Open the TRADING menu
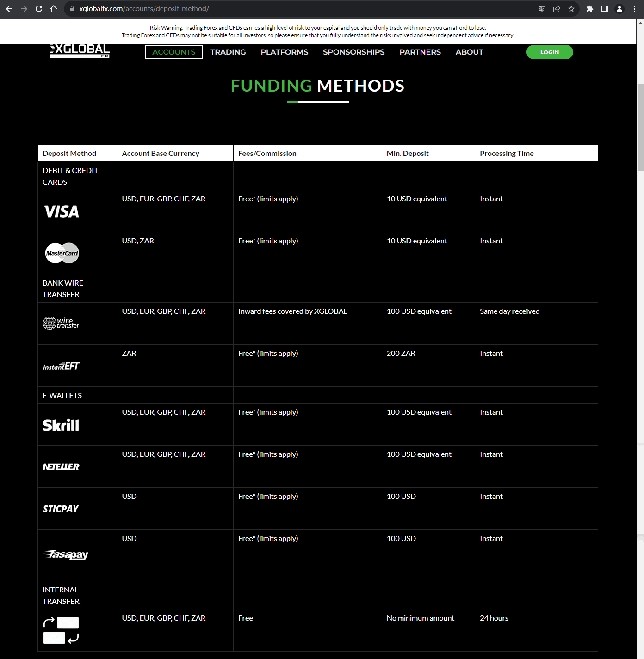Viewport: 644px width, 659px height. tap(228, 52)
